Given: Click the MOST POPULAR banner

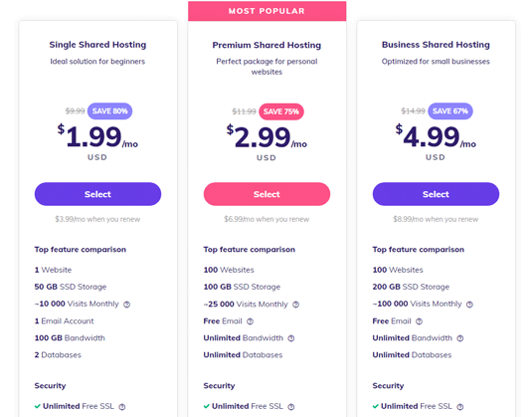Looking at the screenshot, I should point(267,11).
